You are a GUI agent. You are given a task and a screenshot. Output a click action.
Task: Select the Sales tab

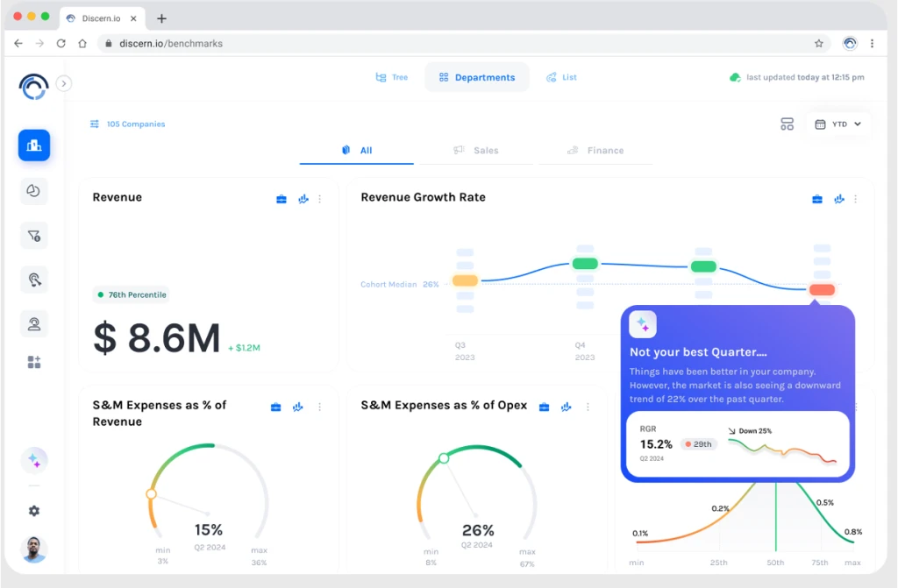click(476, 151)
